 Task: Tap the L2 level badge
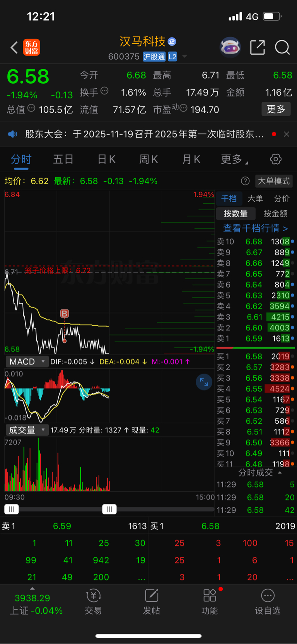[x=172, y=57]
